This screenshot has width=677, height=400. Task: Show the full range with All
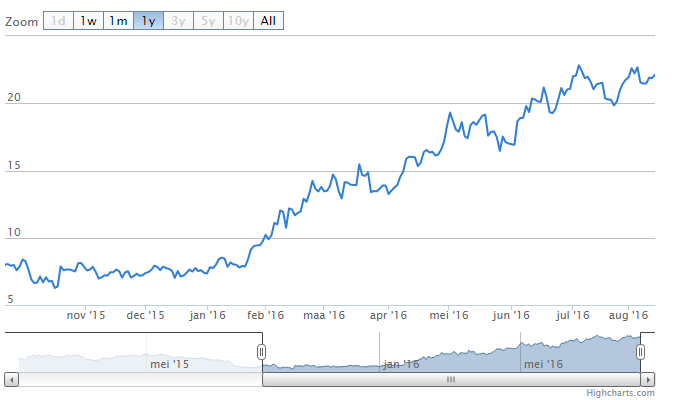pos(269,20)
